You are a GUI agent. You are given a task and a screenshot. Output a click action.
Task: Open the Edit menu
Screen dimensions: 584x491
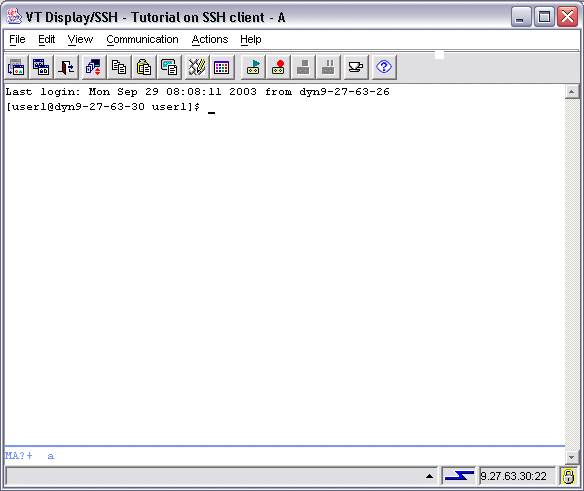point(47,39)
